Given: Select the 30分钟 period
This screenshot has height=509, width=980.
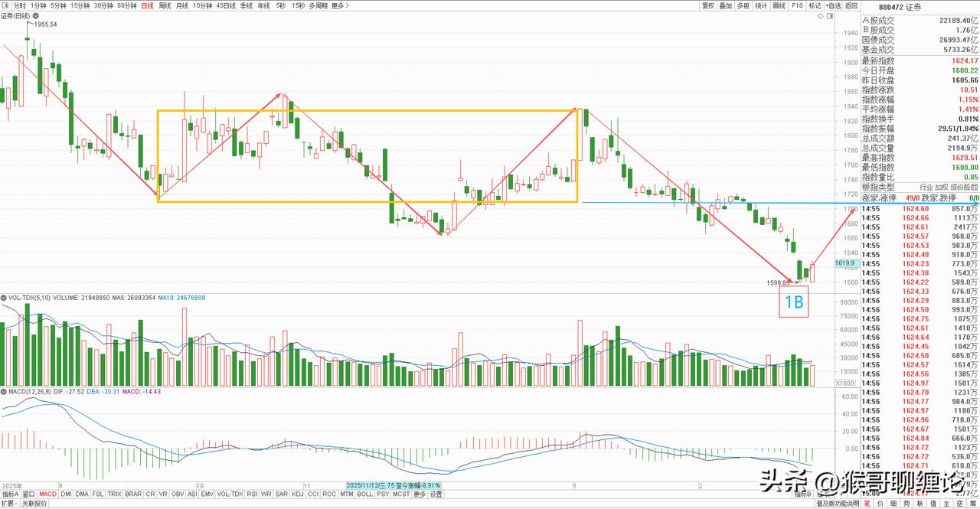Looking at the screenshot, I should 103,5.
